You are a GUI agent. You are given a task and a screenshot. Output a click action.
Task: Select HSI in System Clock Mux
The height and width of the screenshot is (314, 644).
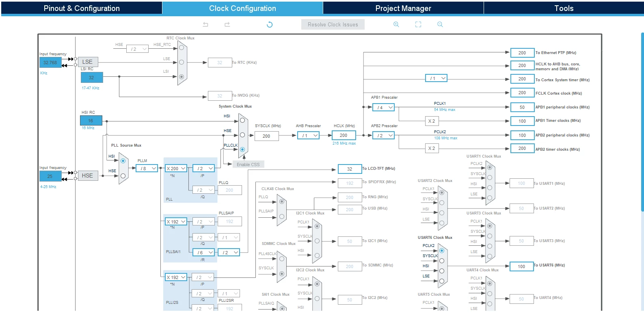242,120
